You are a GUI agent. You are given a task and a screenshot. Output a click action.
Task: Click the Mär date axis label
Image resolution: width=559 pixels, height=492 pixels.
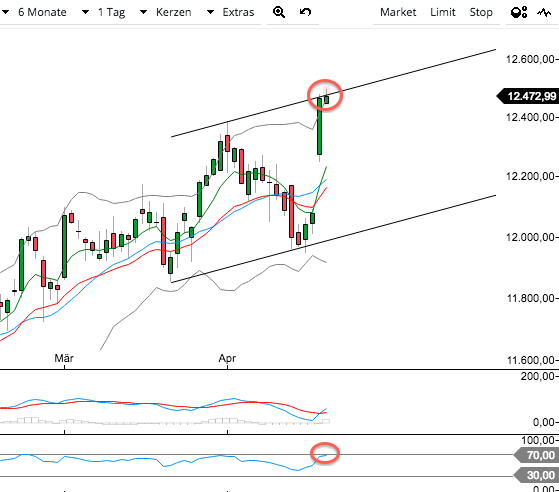click(x=64, y=358)
